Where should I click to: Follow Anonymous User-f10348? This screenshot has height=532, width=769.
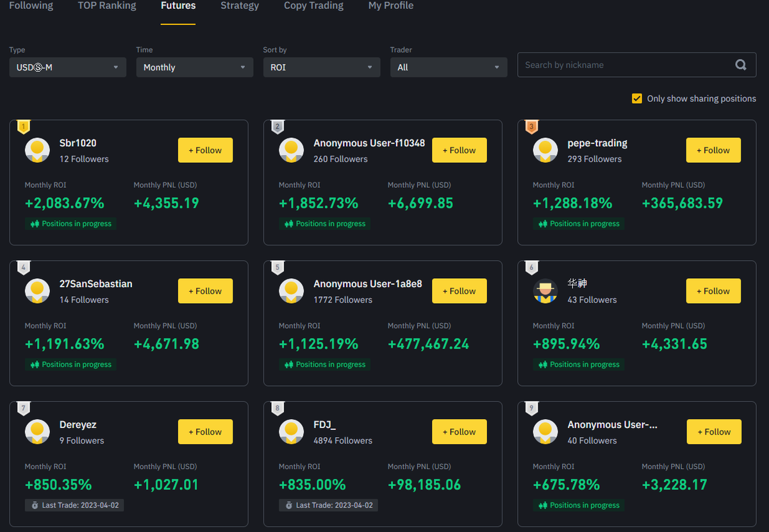tap(459, 150)
